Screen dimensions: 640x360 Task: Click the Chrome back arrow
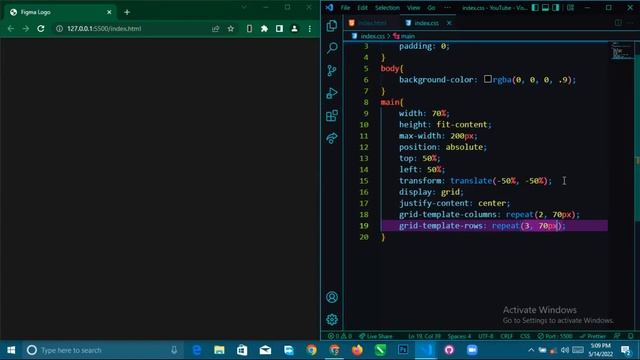click(11, 29)
